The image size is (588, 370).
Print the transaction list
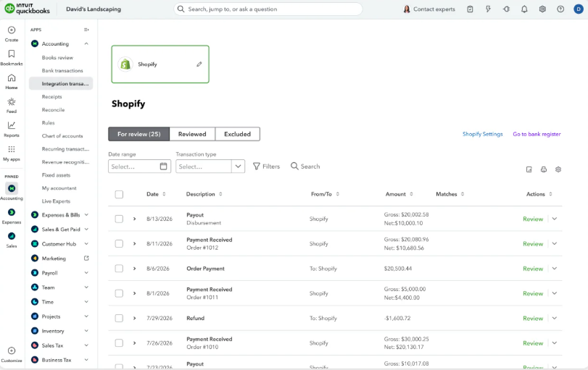pos(543,169)
